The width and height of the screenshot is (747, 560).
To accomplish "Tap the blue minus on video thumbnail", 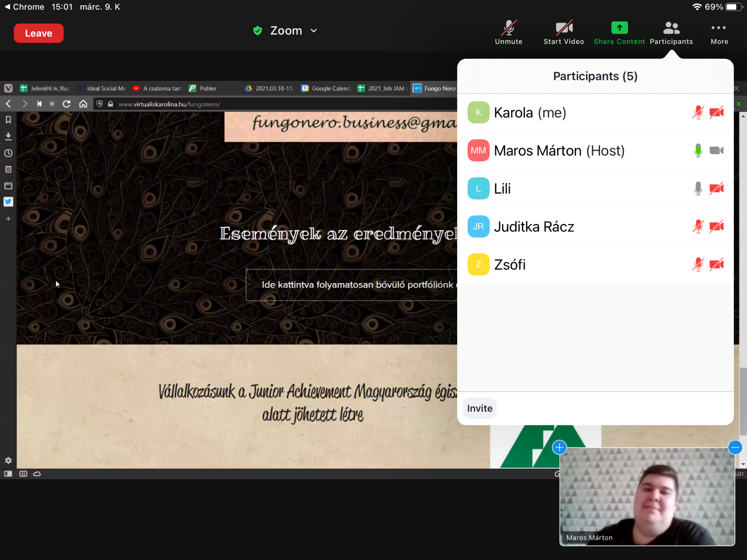I will click(x=735, y=448).
